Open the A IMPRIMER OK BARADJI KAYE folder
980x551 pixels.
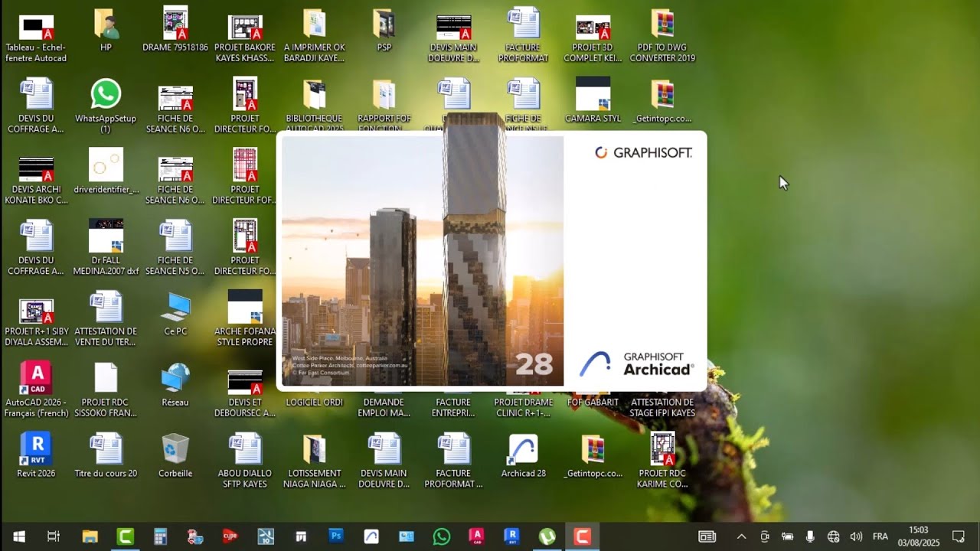(315, 35)
